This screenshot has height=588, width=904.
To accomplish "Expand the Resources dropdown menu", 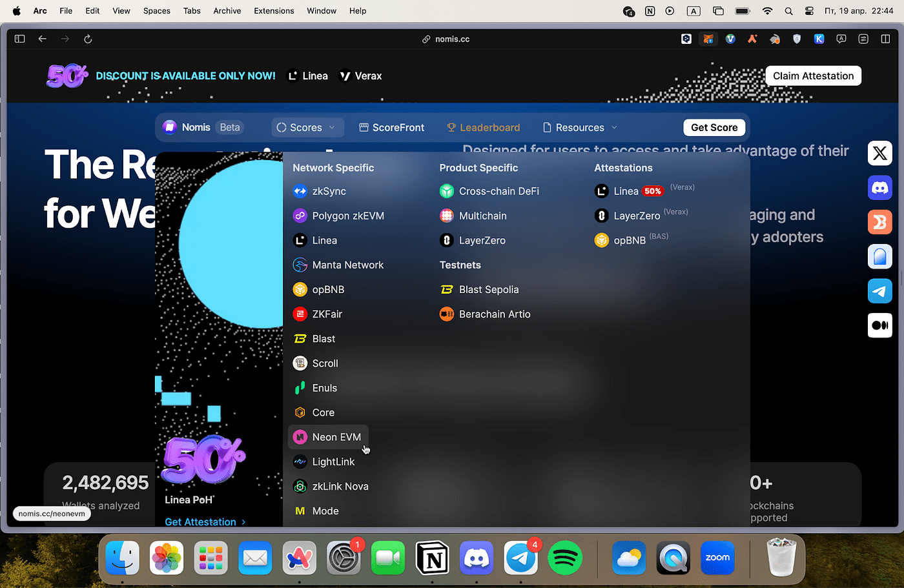I will [580, 127].
